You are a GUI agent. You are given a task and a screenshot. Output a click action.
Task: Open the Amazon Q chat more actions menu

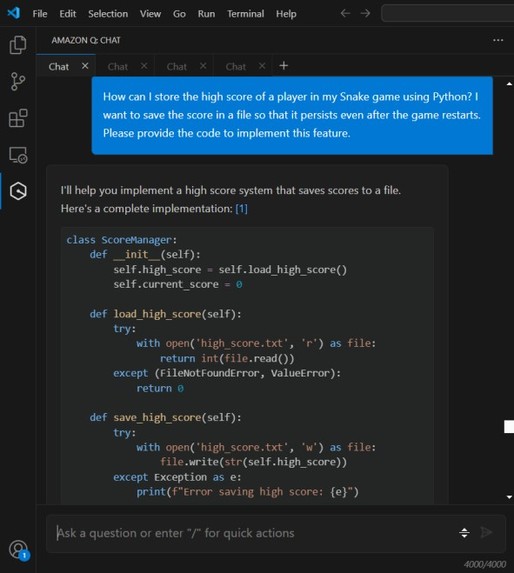pos(498,40)
